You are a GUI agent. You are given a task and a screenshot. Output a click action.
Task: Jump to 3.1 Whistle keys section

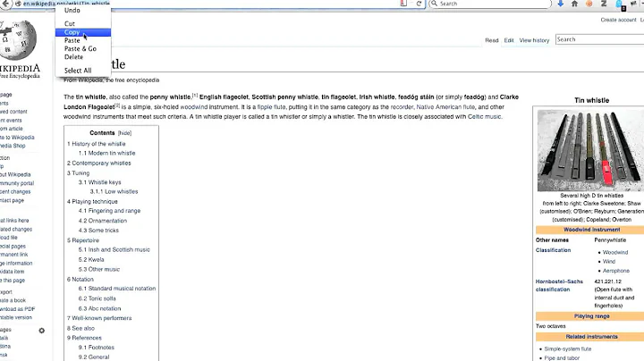point(100,182)
